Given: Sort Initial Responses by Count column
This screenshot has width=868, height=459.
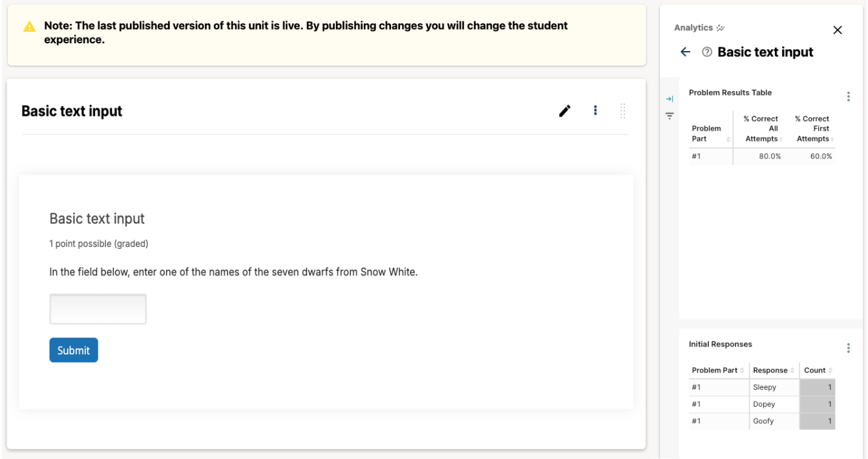Looking at the screenshot, I should coord(817,370).
